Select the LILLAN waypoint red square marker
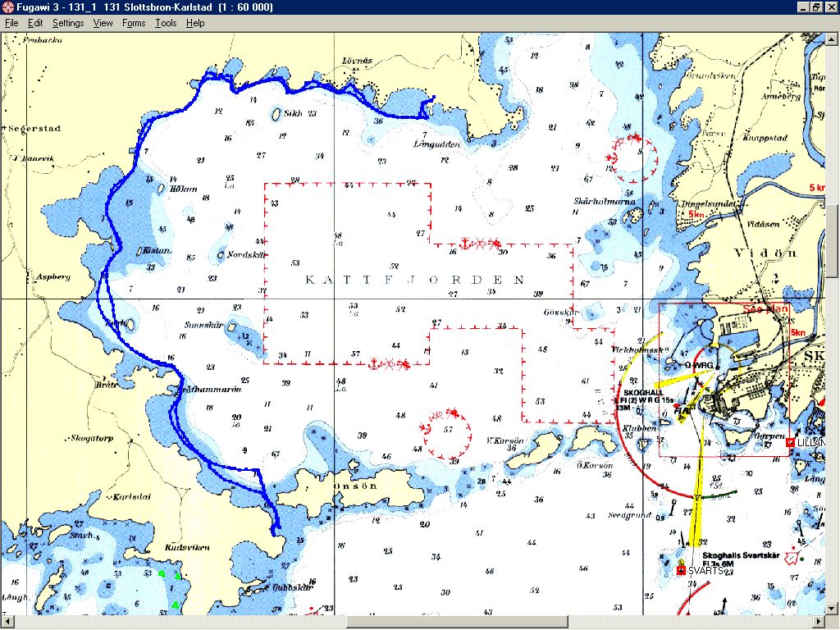Screen dimensions: 840x630 click(x=790, y=442)
